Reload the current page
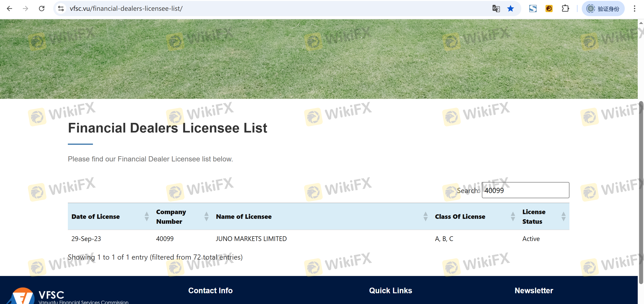 pyautogui.click(x=41, y=9)
